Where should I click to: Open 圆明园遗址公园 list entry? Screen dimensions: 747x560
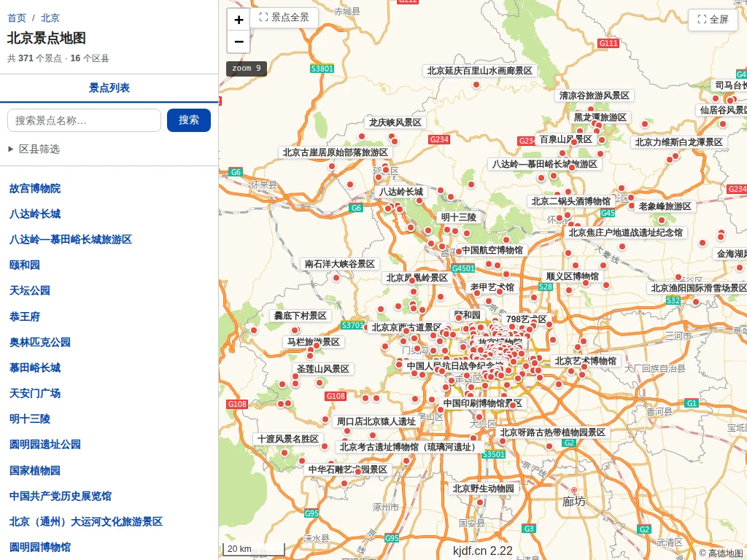44,444
